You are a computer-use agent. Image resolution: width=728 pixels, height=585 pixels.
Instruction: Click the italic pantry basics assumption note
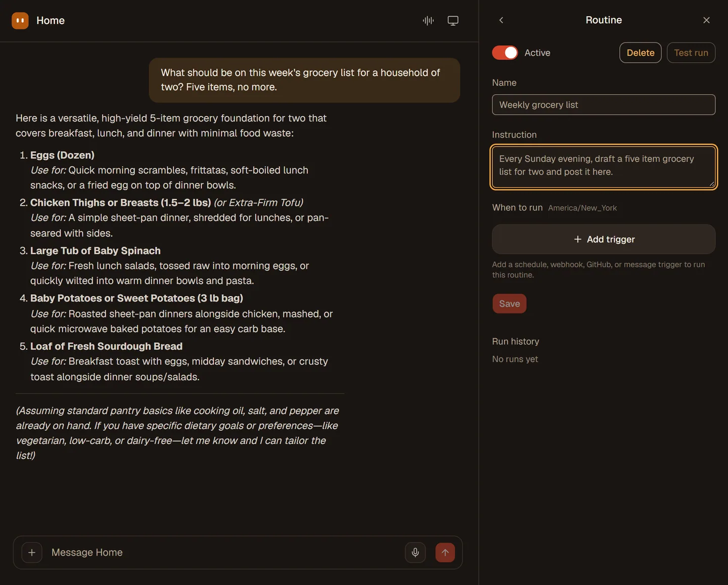click(177, 433)
